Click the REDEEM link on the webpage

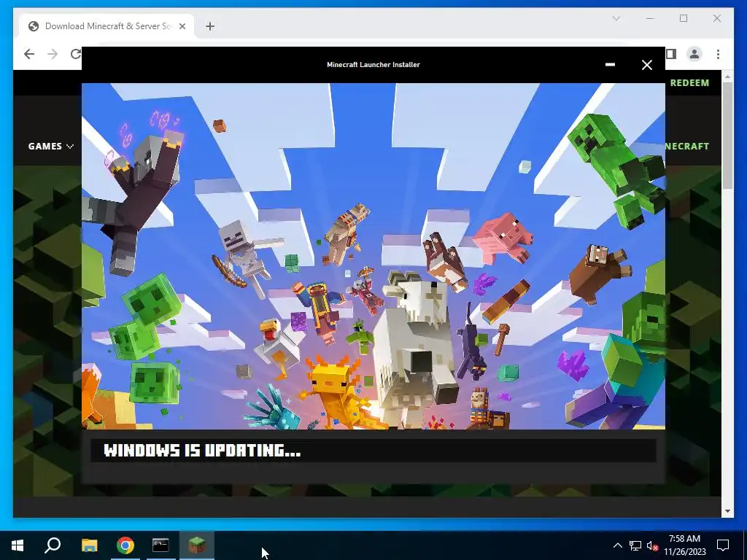[x=689, y=83]
